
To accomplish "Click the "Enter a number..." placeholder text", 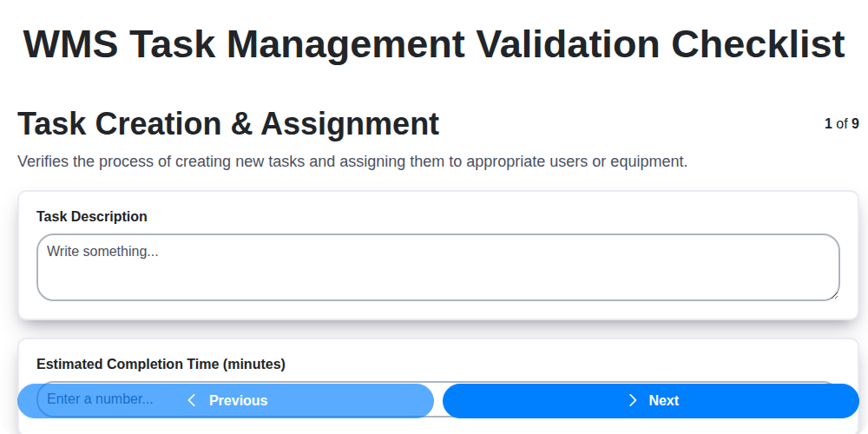I will pyautogui.click(x=100, y=399).
